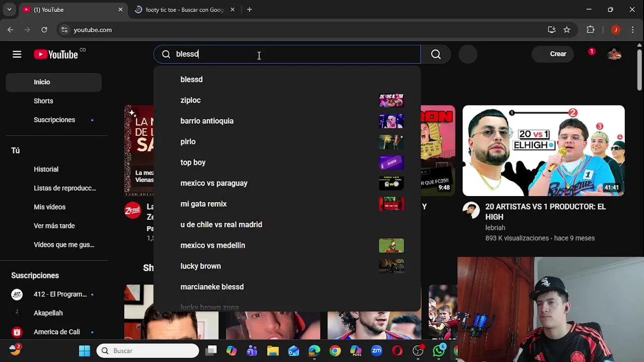Viewport: 644px width, 362px height.
Task: Open video title '20 ARTISTAS VS 1 PRODUCTOR'
Action: (545, 212)
